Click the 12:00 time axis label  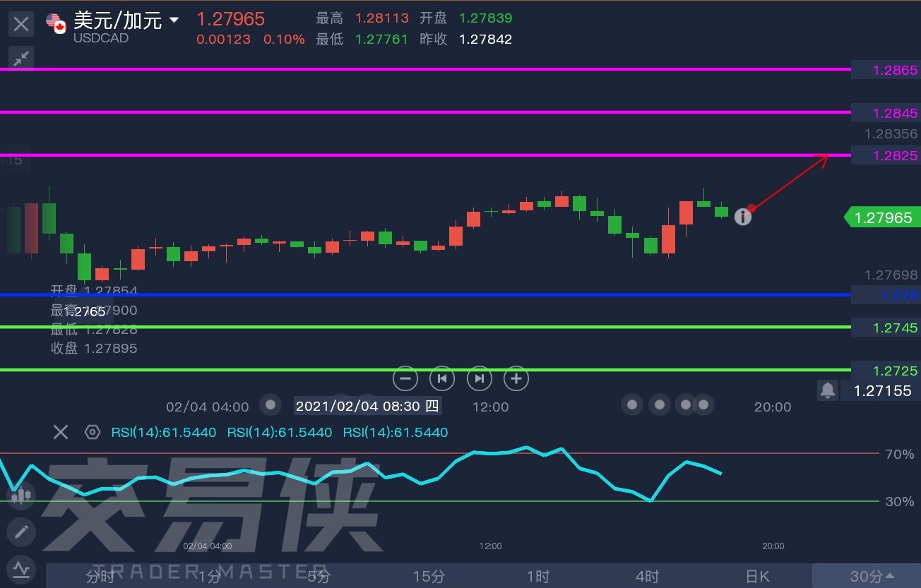(490, 407)
